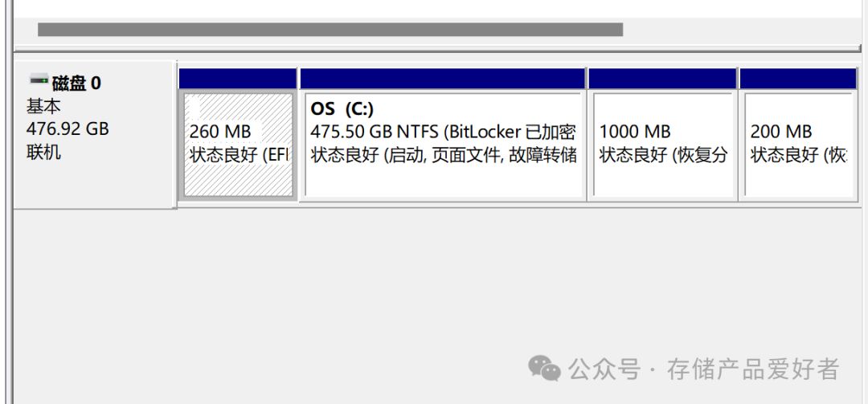868x404 pixels.
Task: Select the 260 MB EFI partition
Action: [x=238, y=145]
